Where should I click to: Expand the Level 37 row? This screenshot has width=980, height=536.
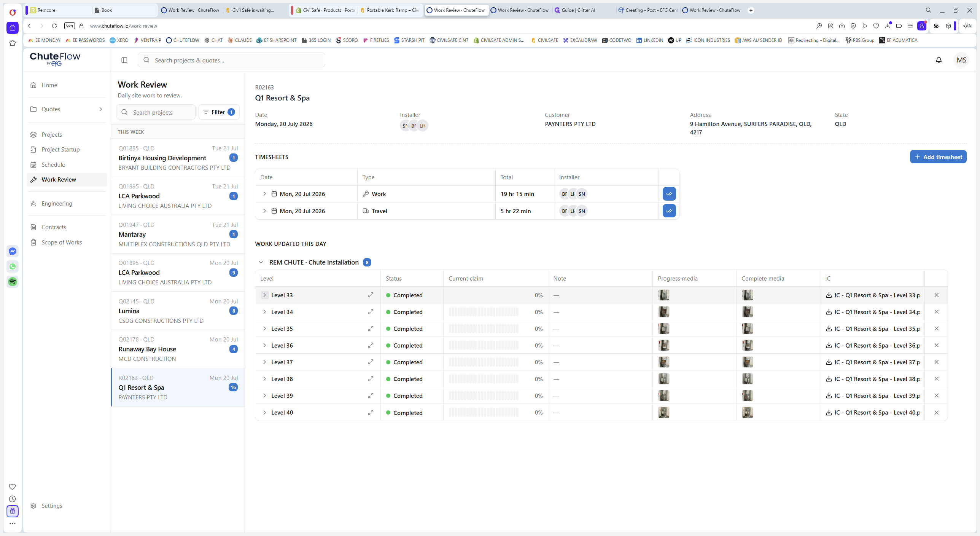pos(264,362)
